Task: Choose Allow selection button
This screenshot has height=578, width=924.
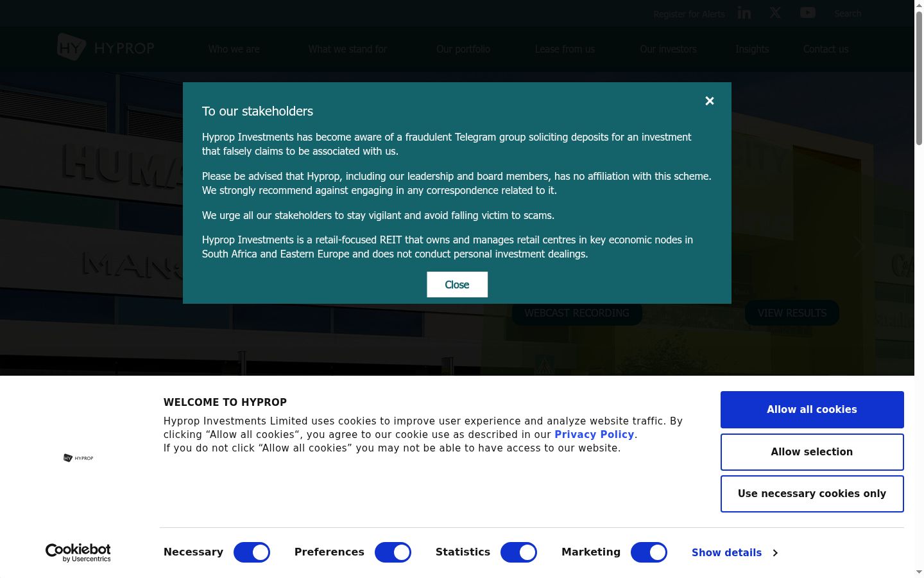Action: click(812, 452)
